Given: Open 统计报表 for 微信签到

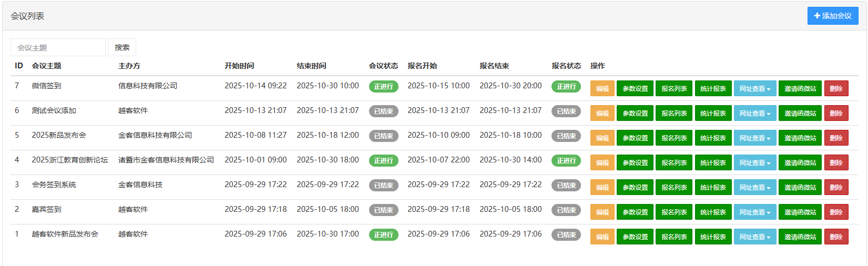Looking at the screenshot, I should (713, 88).
